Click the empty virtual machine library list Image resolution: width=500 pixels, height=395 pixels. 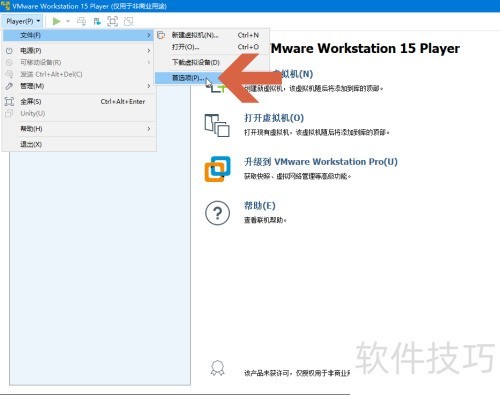pyautogui.click(x=100, y=268)
